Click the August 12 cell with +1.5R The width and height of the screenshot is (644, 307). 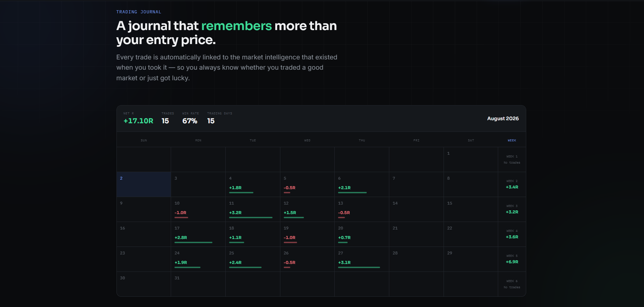click(307, 209)
